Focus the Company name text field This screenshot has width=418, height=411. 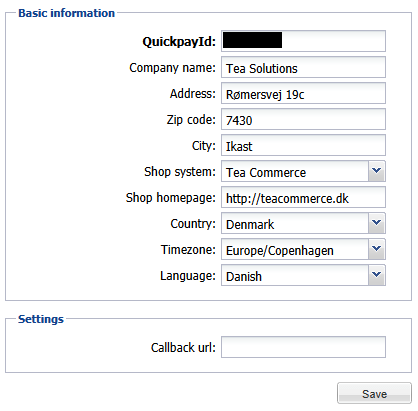[x=303, y=67]
